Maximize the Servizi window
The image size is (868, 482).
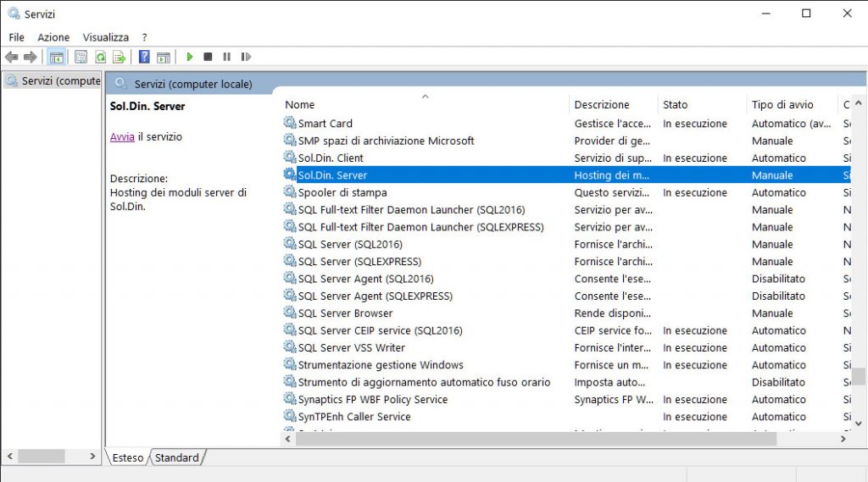806,14
